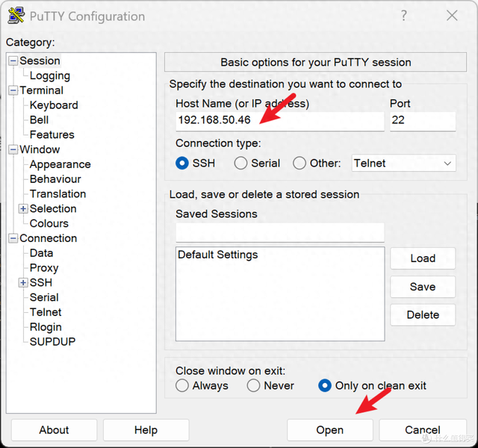Click the Open button
This screenshot has height=448, width=478.
329,430
